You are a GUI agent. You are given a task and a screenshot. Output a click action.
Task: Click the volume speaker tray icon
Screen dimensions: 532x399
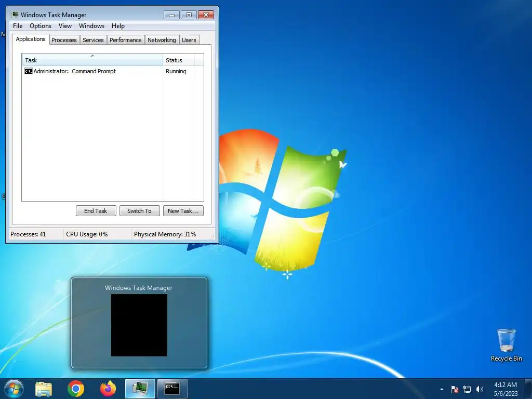coord(480,389)
